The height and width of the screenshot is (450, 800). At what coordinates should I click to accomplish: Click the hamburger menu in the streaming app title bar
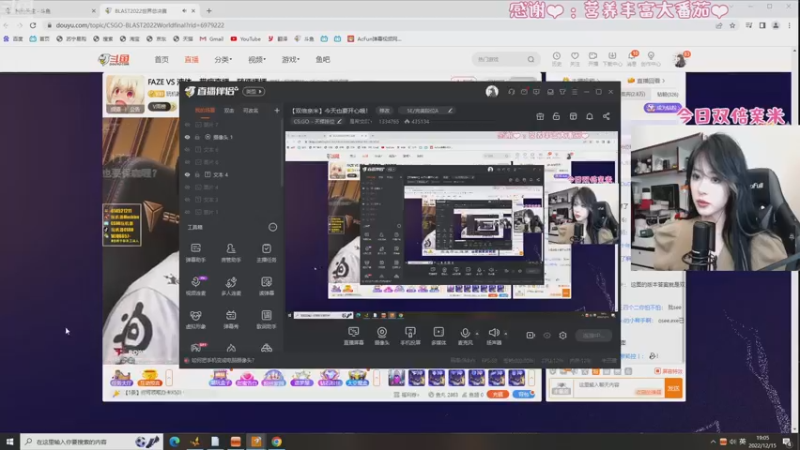click(x=574, y=92)
